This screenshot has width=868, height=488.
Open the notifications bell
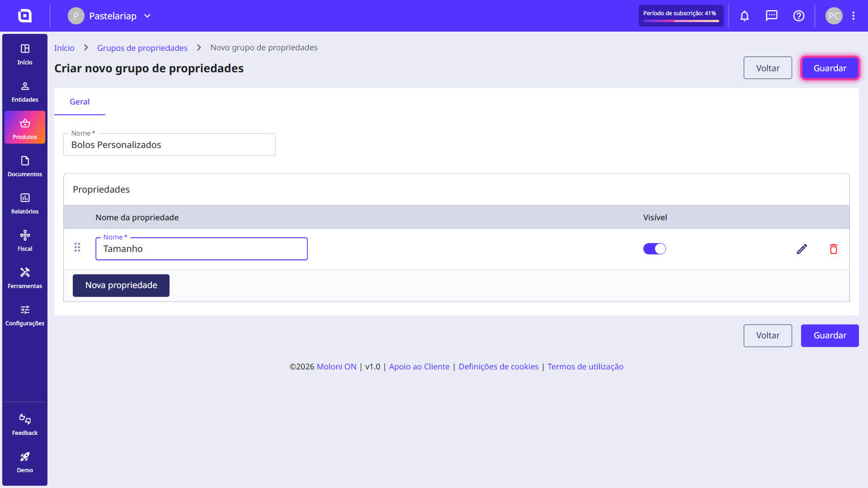(x=745, y=16)
